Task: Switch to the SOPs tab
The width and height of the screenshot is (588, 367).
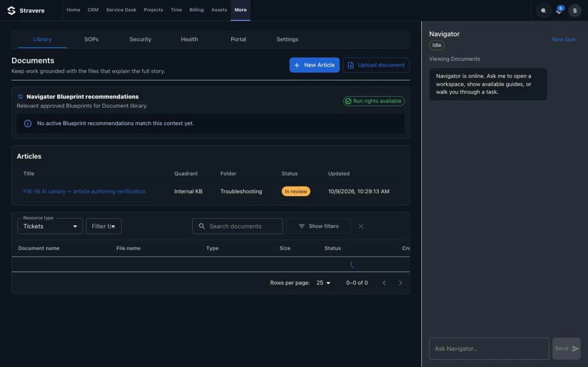Action: (91, 39)
